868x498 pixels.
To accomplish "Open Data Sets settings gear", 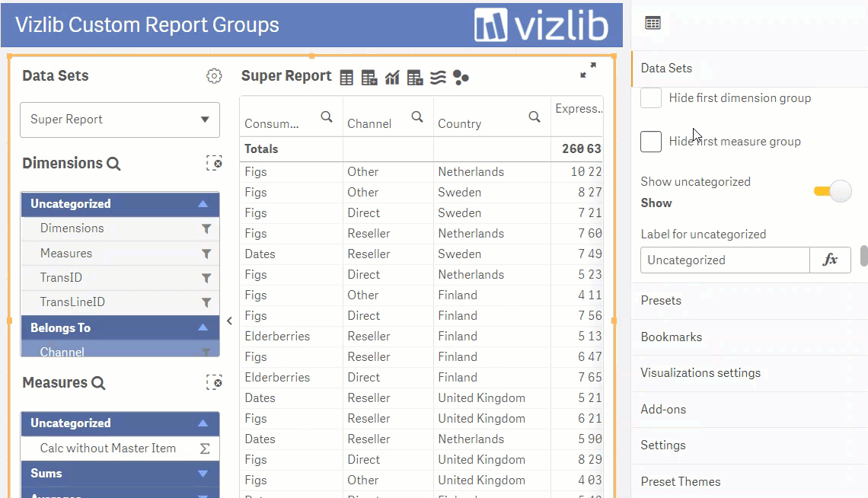I will (214, 76).
